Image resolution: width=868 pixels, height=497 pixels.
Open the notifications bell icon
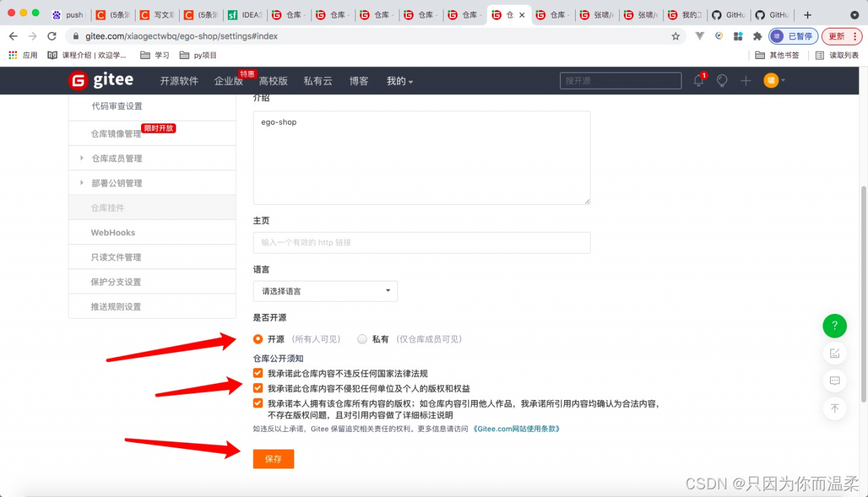[x=698, y=81]
